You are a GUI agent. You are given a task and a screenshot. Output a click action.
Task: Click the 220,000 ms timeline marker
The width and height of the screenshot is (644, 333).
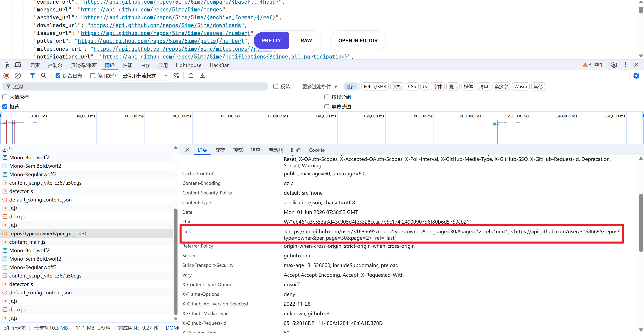(x=518, y=116)
